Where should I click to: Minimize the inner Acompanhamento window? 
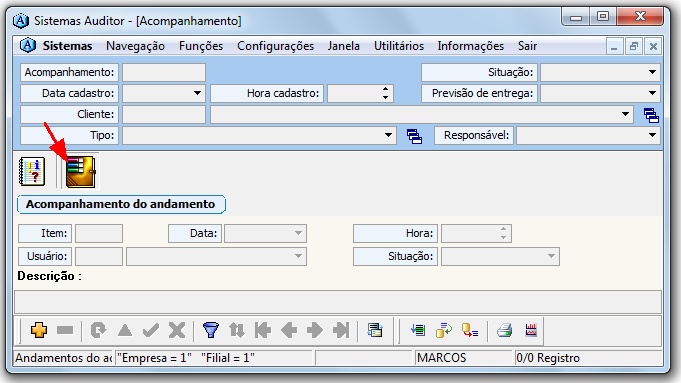point(614,46)
